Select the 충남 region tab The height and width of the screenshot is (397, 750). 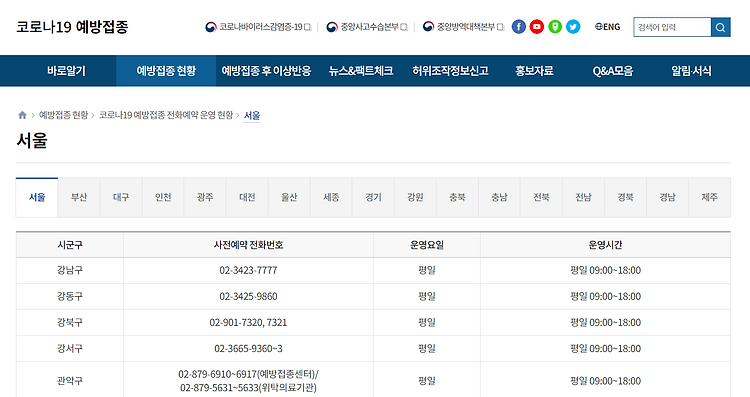pyautogui.click(x=499, y=197)
